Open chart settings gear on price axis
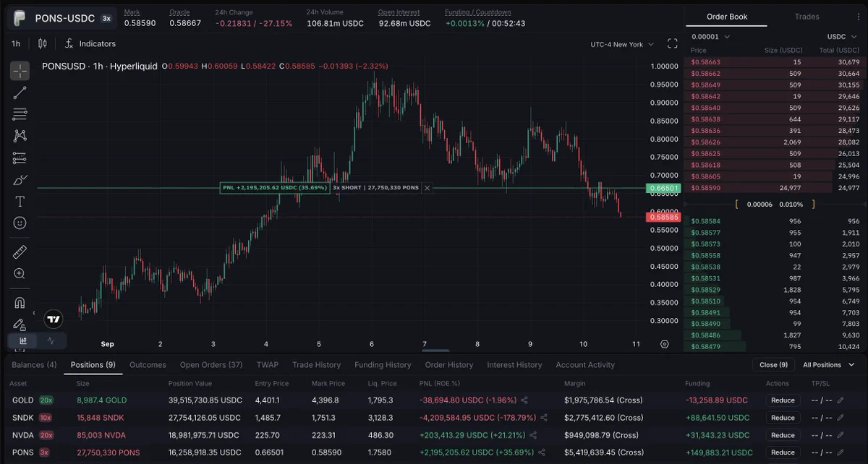868x464 pixels. [665, 344]
